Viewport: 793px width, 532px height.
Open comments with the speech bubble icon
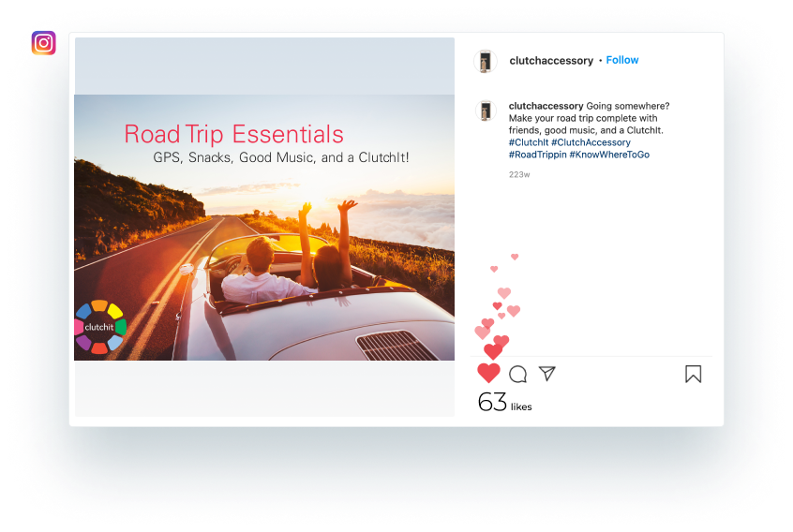click(x=517, y=375)
